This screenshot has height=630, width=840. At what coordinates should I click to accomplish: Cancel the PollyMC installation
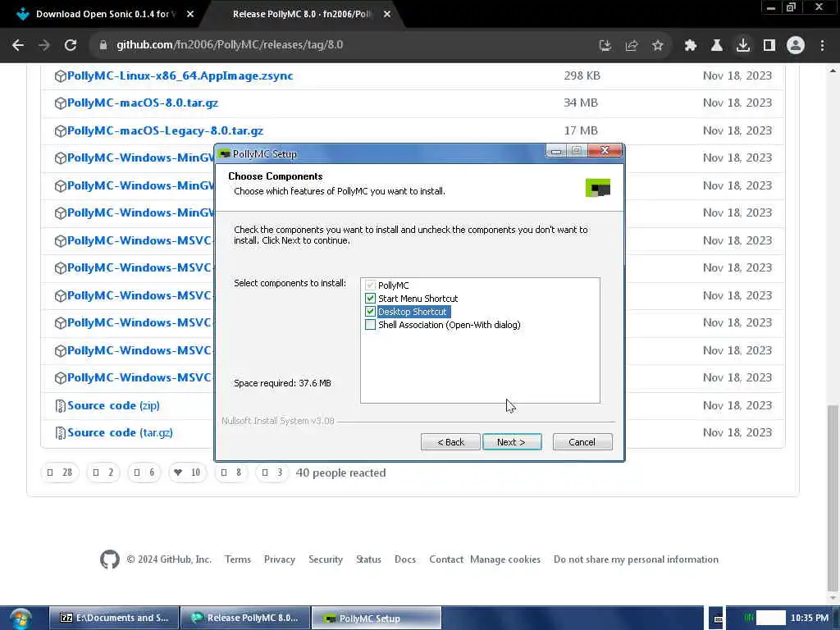[582, 442]
